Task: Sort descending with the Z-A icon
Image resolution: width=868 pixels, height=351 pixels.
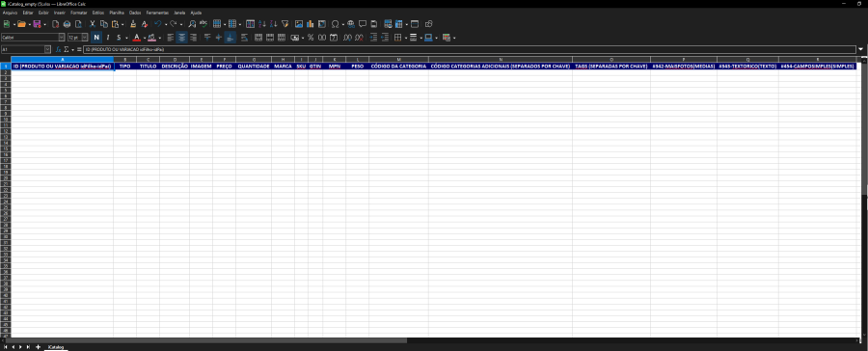Action: pos(274,24)
